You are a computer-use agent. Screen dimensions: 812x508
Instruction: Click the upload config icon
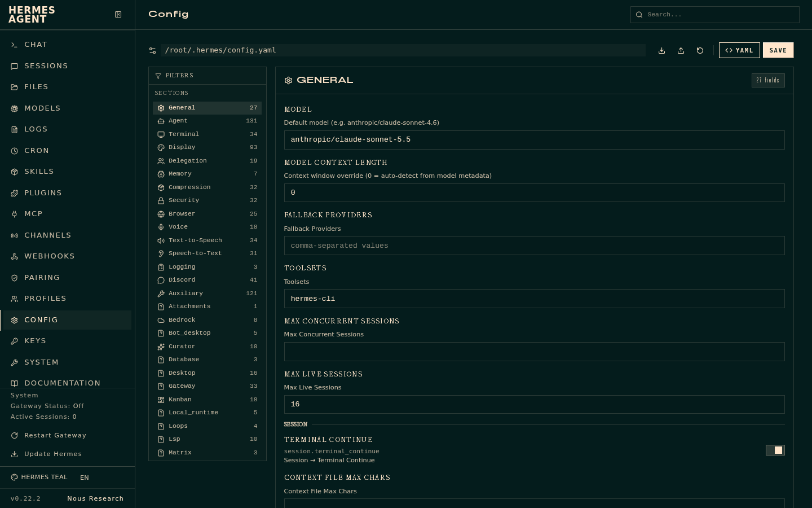[x=681, y=50]
